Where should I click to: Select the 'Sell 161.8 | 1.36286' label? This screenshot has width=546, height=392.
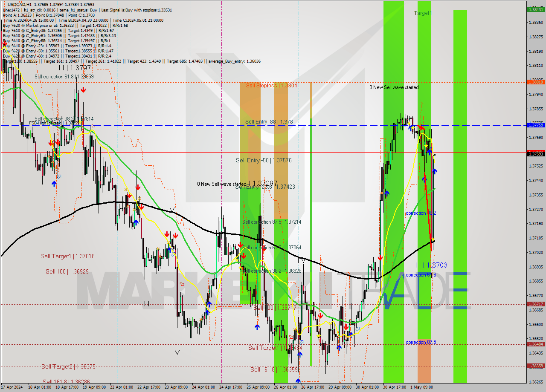(x=66, y=382)
